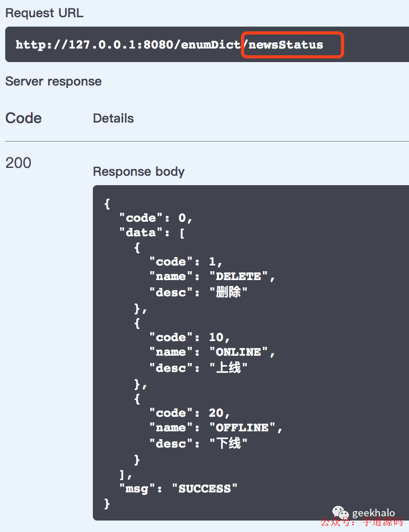409x532 pixels.
Task: Select the request URL http://127.0.0.1:8080/enumDict/newsStatus
Action: click(170, 44)
